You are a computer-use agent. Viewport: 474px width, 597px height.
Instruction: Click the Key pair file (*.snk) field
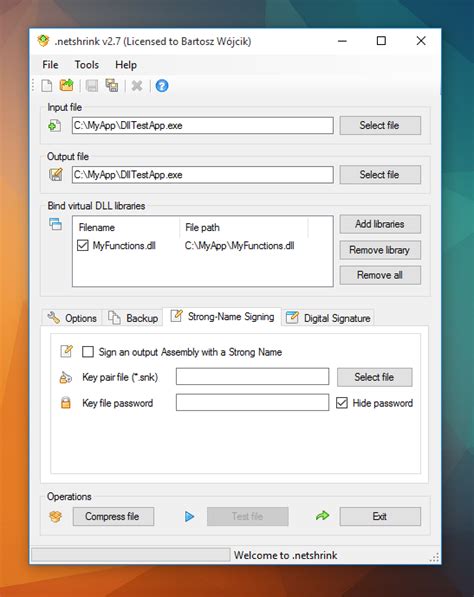252,376
